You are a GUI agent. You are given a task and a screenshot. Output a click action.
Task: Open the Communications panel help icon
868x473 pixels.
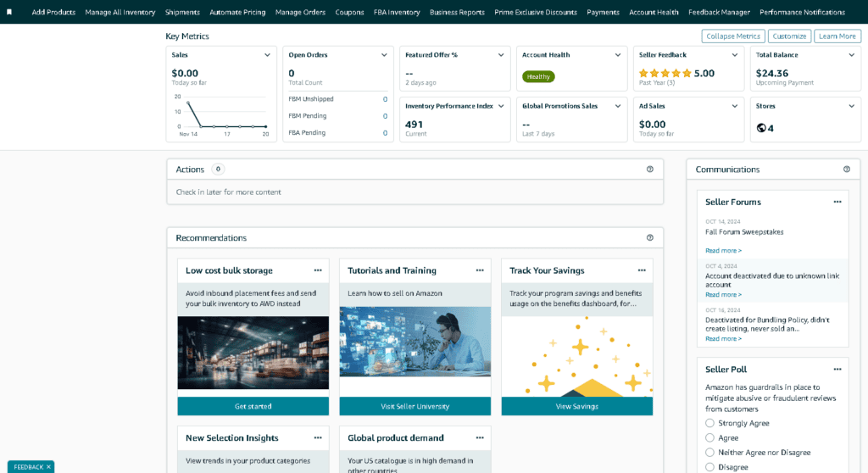point(847,170)
